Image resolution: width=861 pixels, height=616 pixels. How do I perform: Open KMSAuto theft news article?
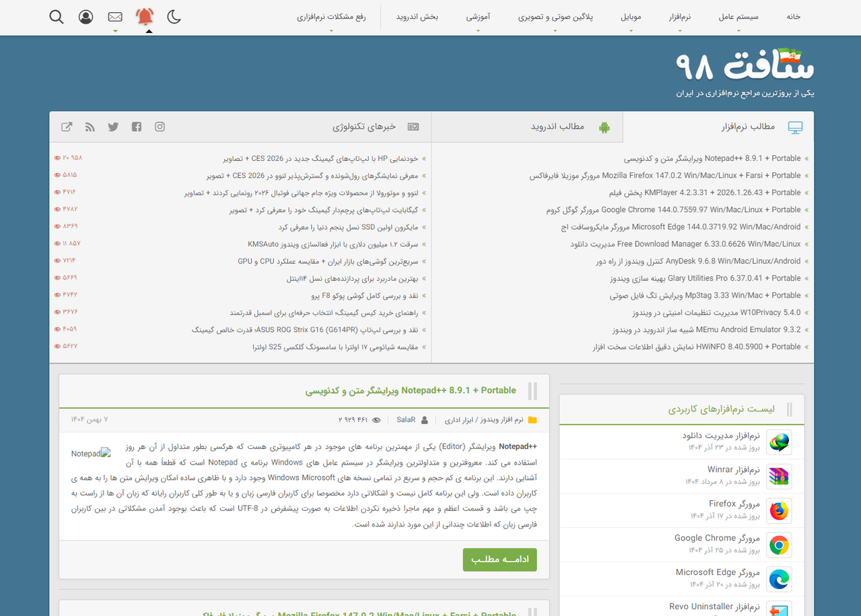pyautogui.click(x=333, y=244)
